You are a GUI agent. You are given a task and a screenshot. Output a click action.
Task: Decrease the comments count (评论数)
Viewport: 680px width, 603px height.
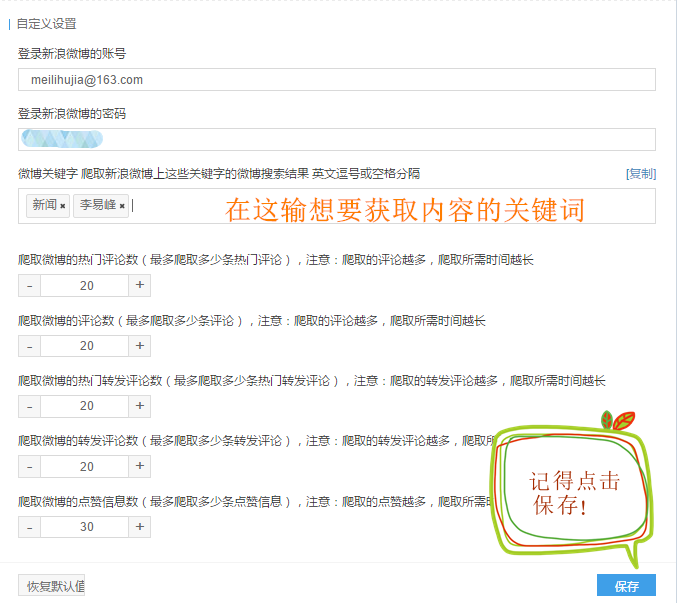tap(29, 345)
